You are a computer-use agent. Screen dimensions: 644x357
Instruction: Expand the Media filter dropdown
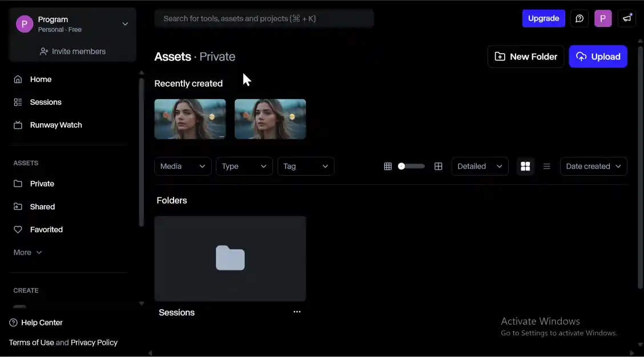[183, 167]
